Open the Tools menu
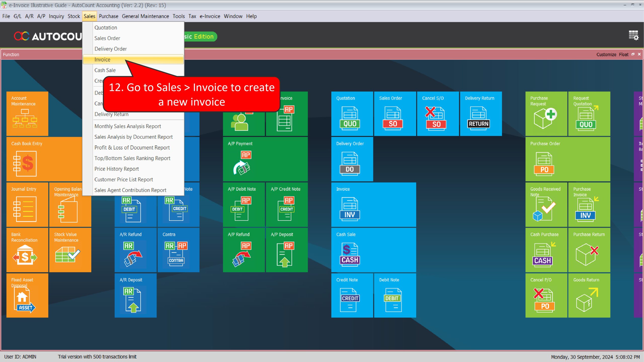 point(179,16)
